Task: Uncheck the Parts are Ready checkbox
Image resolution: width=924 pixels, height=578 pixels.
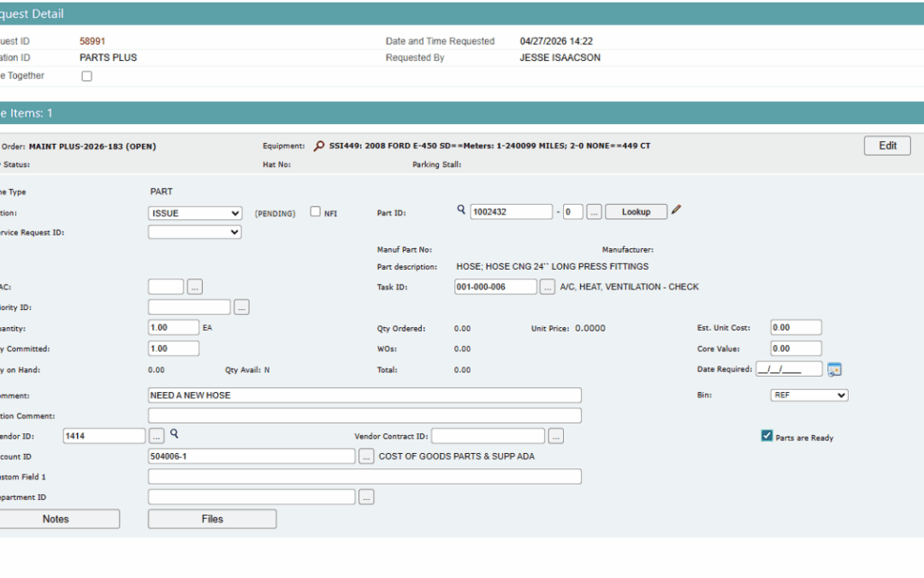Action: click(x=767, y=435)
